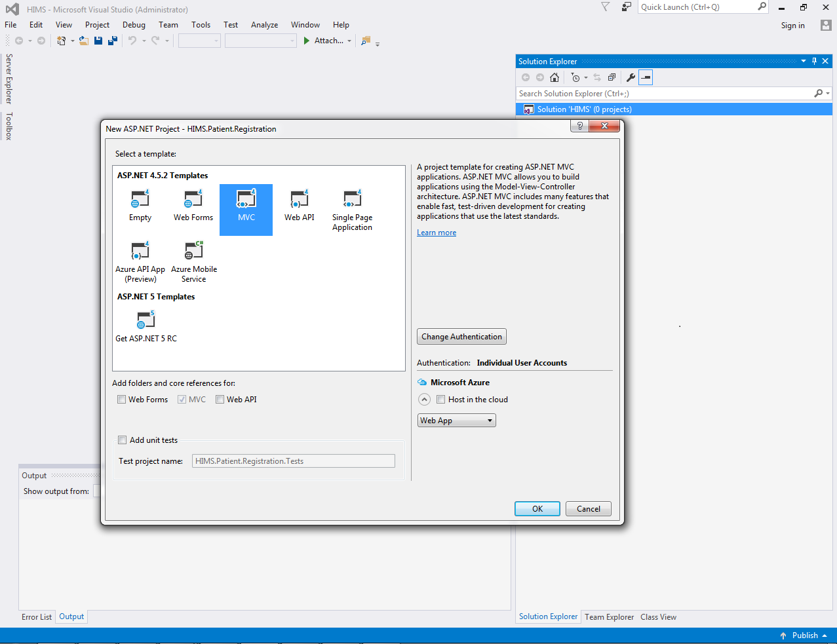The height and width of the screenshot is (644, 837).
Task: Select the Empty project template
Action: [140, 208]
